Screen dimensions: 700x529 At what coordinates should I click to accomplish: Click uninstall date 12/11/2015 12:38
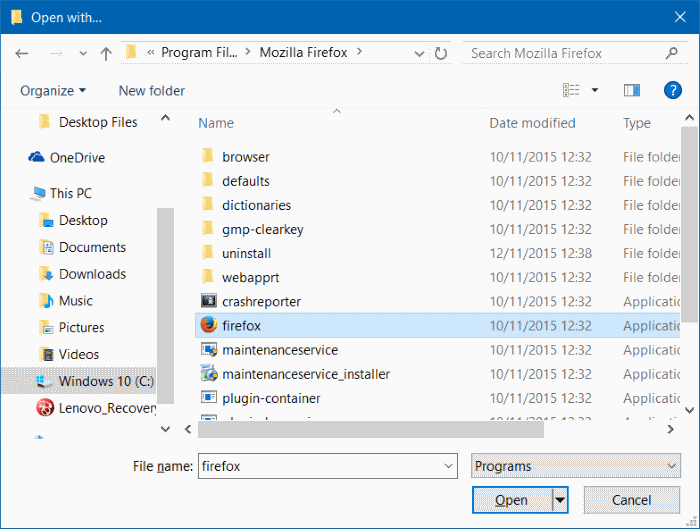(x=541, y=253)
